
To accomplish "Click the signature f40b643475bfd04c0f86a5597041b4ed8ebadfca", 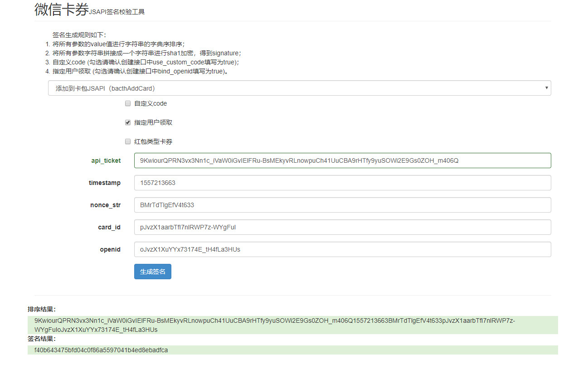I will click(x=101, y=350).
